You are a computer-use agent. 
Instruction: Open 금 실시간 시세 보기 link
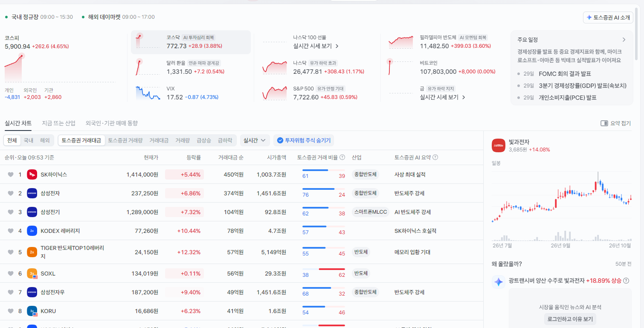tap(443, 97)
